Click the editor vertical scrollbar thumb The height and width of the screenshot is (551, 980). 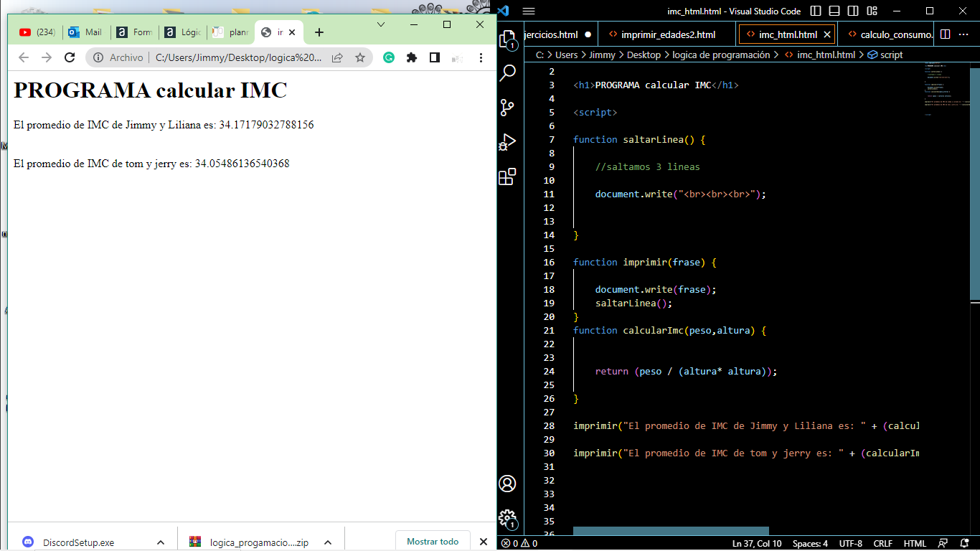pos(974,183)
